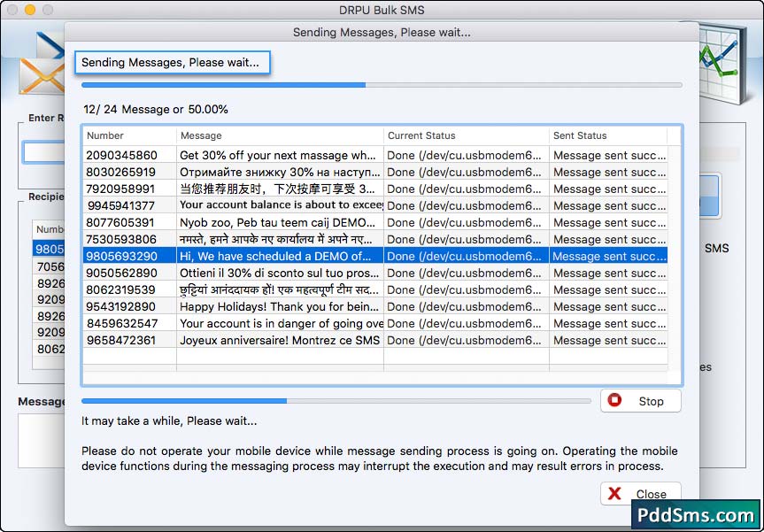Viewport: 764px width, 532px height.
Task: Select the row for number 8062319539
Action: tap(375, 289)
